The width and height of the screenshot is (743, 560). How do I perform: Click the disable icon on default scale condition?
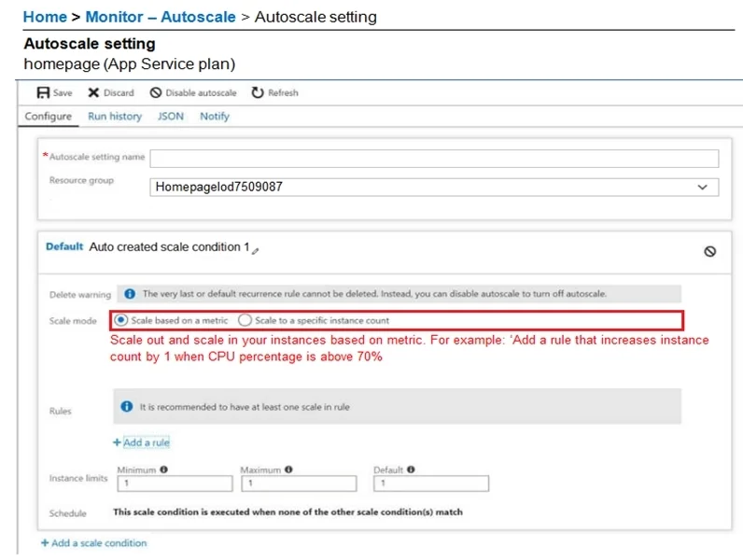click(x=709, y=251)
